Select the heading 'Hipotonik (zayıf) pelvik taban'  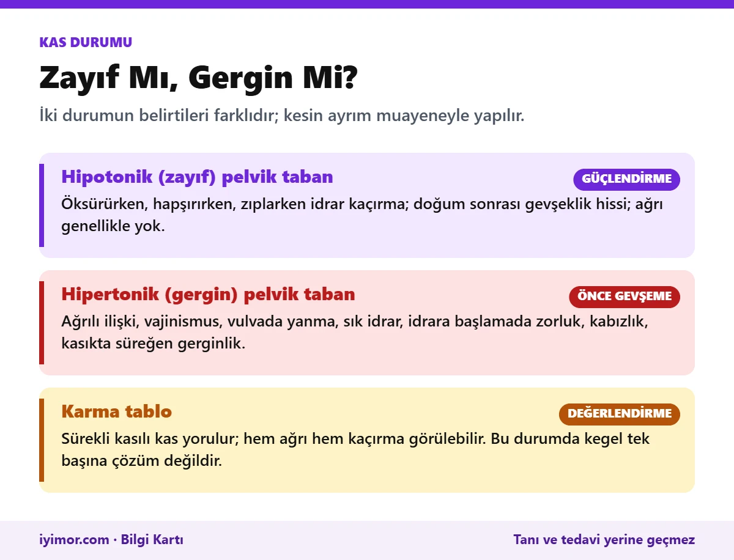[x=197, y=177]
